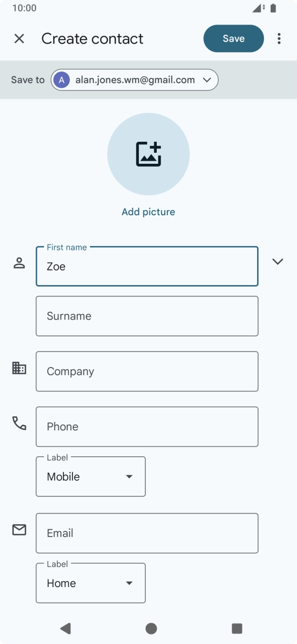Tap the Company text field
The height and width of the screenshot is (644, 297).
(x=147, y=371)
